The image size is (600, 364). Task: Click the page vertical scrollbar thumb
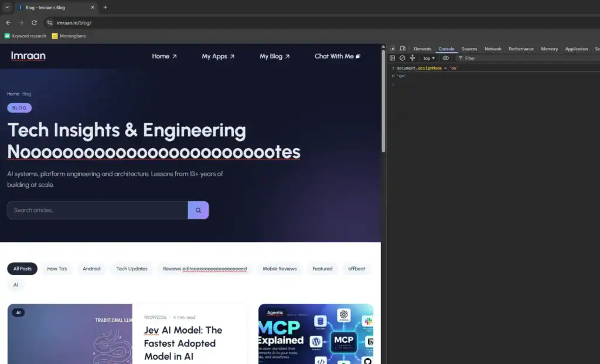tap(383, 101)
